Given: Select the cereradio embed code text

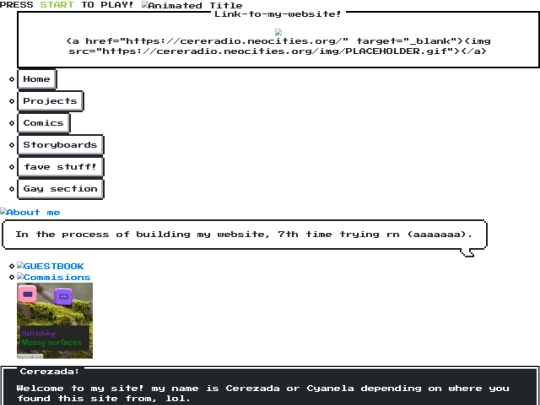Looking at the screenshot, I should [x=278, y=46].
